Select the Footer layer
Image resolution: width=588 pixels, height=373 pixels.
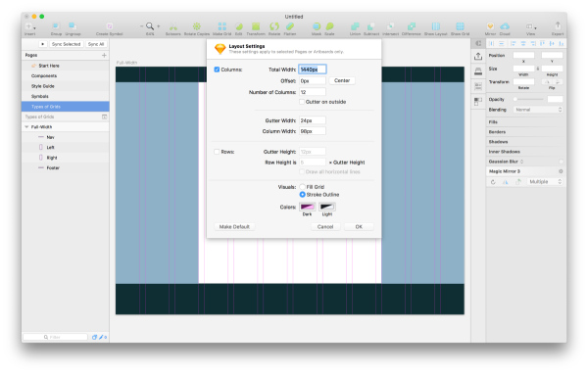[66, 167]
